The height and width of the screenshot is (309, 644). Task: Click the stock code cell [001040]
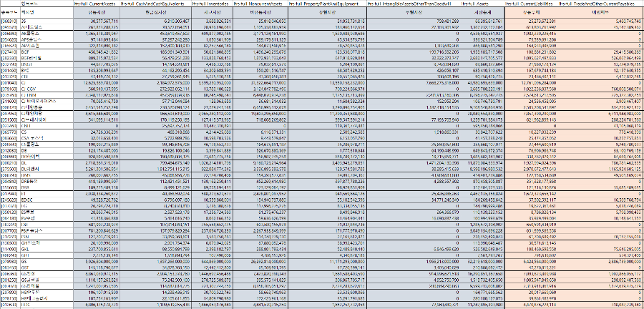pos(10,82)
